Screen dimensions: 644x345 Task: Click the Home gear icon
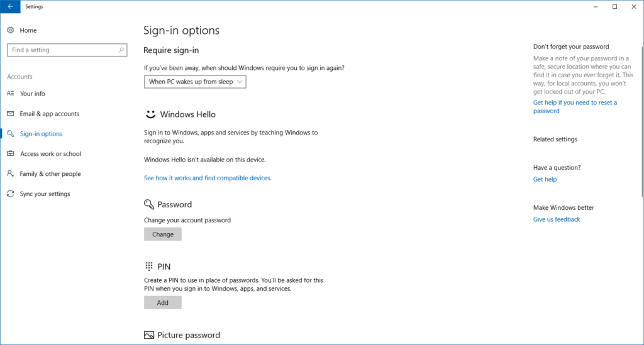pos(11,30)
